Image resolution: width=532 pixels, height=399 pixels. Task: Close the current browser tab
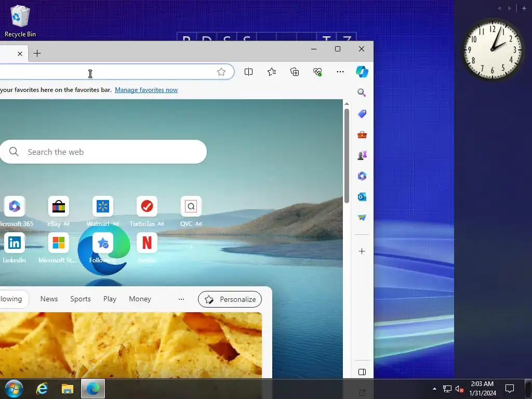(x=20, y=54)
